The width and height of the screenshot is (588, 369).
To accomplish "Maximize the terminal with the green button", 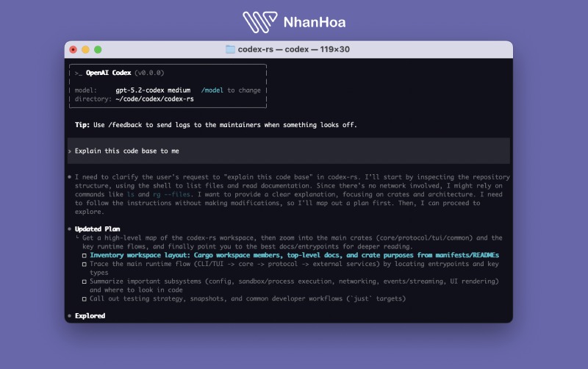I will 98,49.
